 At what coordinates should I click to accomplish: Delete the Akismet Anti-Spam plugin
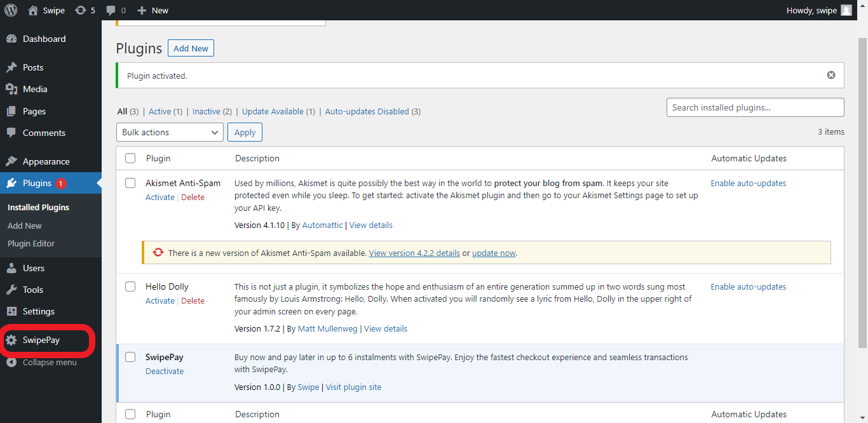193,197
